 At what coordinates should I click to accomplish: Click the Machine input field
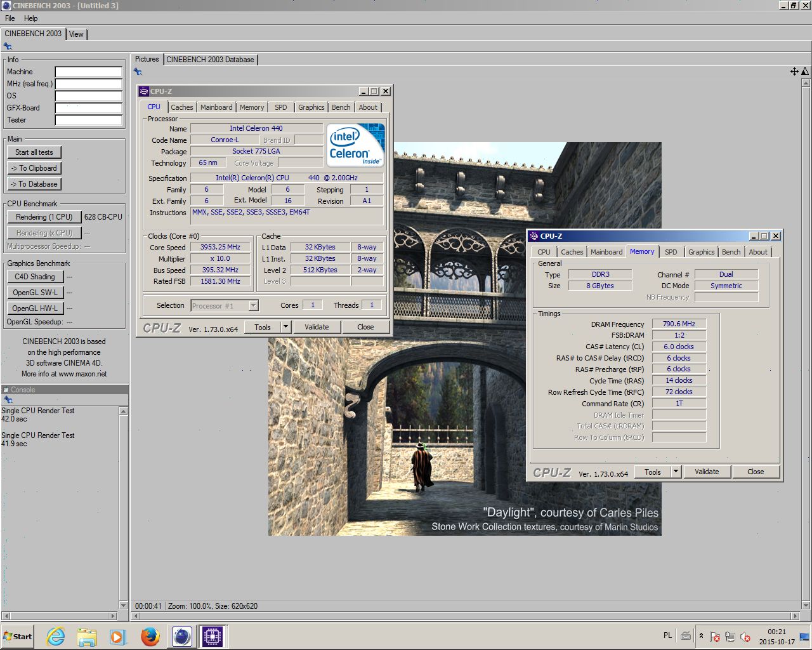point(88,72)
